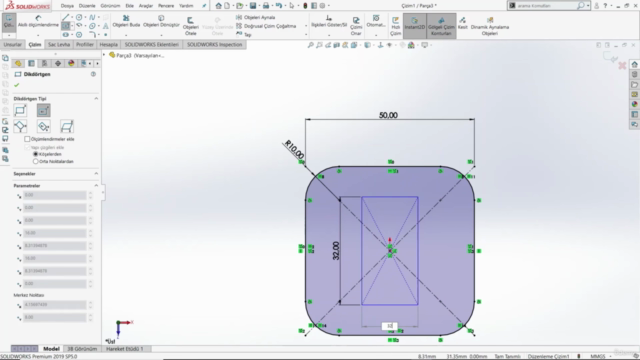This screenshot has height=360, width=640.
Task: Click Çizimi Onar repair sketch tool
Action: click(x=356, y=26)
